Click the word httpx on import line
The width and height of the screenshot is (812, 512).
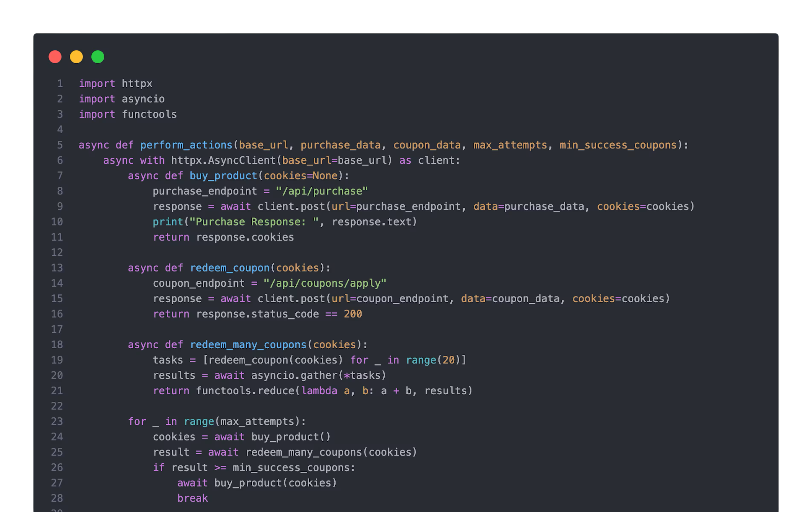(x=137, y=84)
